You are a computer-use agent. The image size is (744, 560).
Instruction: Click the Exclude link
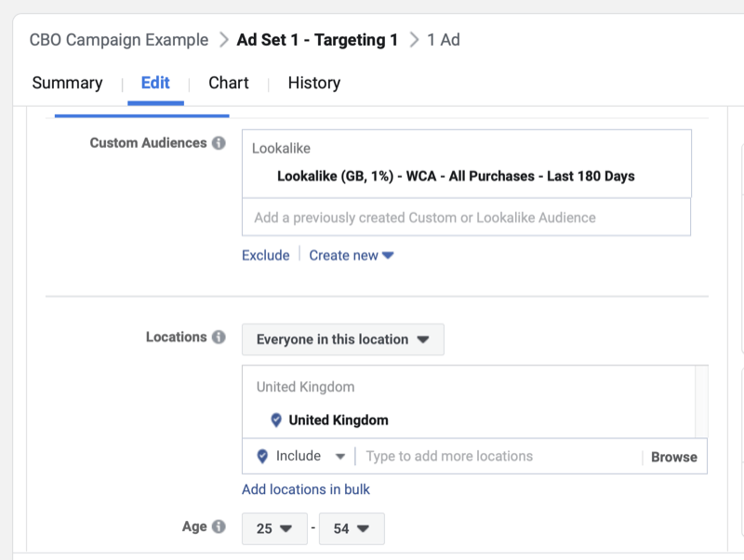266,254
